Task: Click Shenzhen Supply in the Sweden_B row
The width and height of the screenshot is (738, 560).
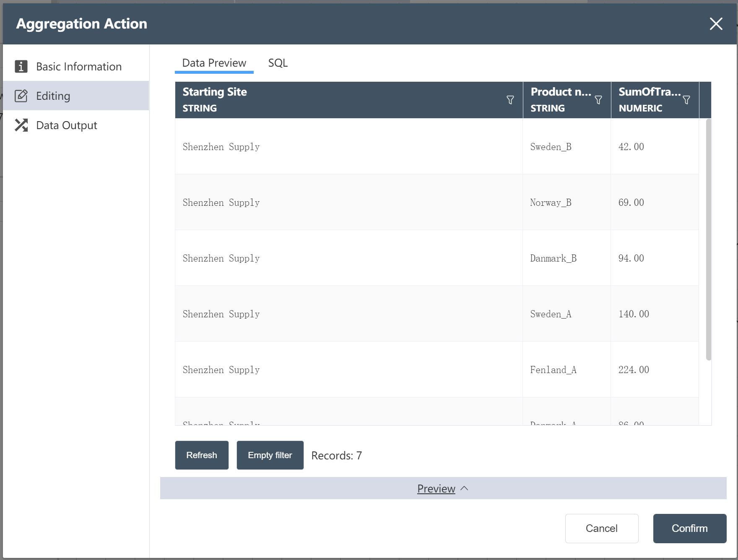Action: coord(349,146)
